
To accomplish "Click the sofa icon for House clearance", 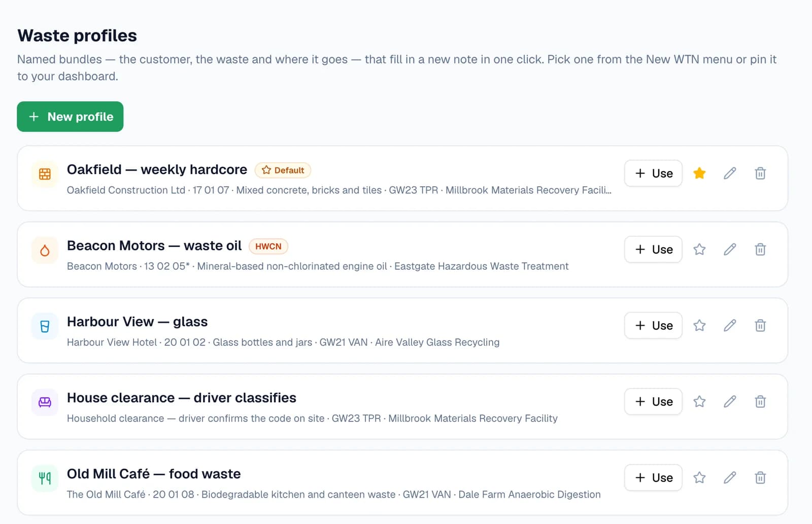I will coord(45,402).
